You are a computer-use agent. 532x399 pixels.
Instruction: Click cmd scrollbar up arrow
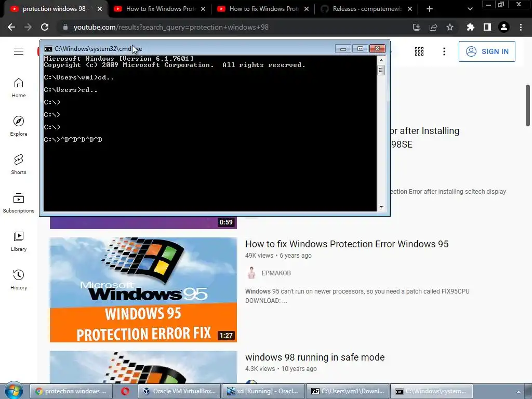point(381,60)
